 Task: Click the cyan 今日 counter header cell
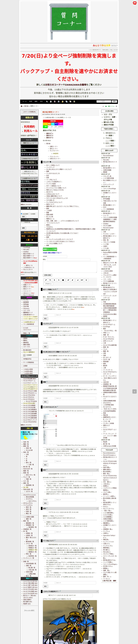pos(53,124)
